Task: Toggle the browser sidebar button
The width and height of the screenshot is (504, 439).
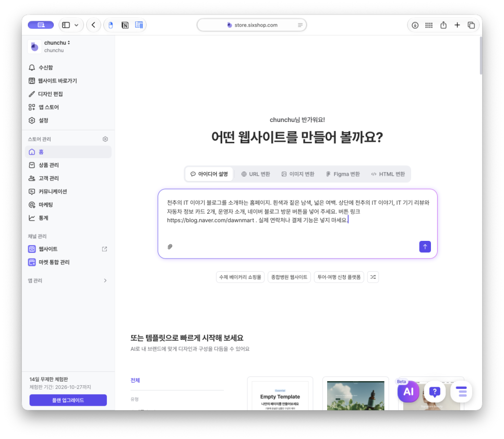Action: [66, 25]
